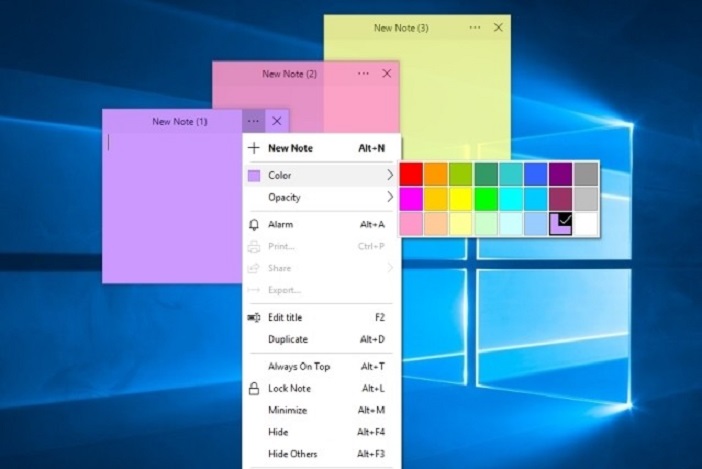Pick the magenta swatch

[x=411, y=199]
